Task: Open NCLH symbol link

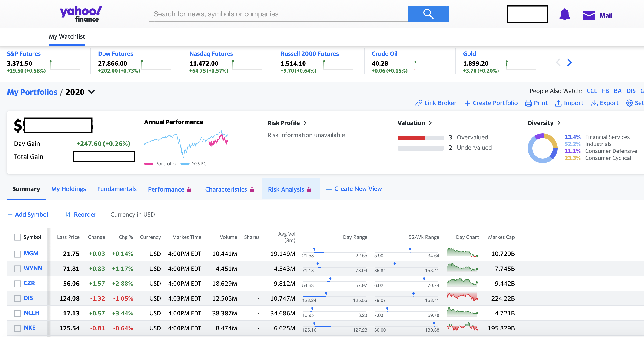Action: 31,313
